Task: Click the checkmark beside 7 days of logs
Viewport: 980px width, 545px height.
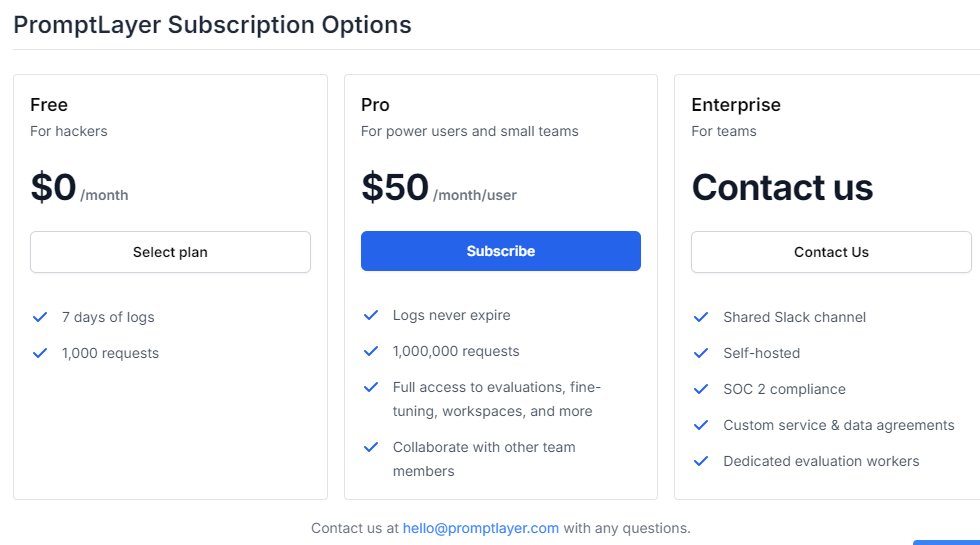Action: [x=40, y=317]
